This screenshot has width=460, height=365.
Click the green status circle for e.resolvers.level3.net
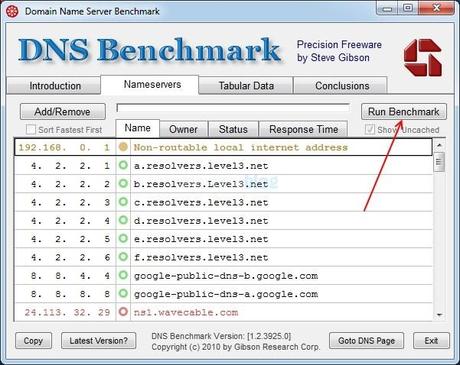point(123,238)
